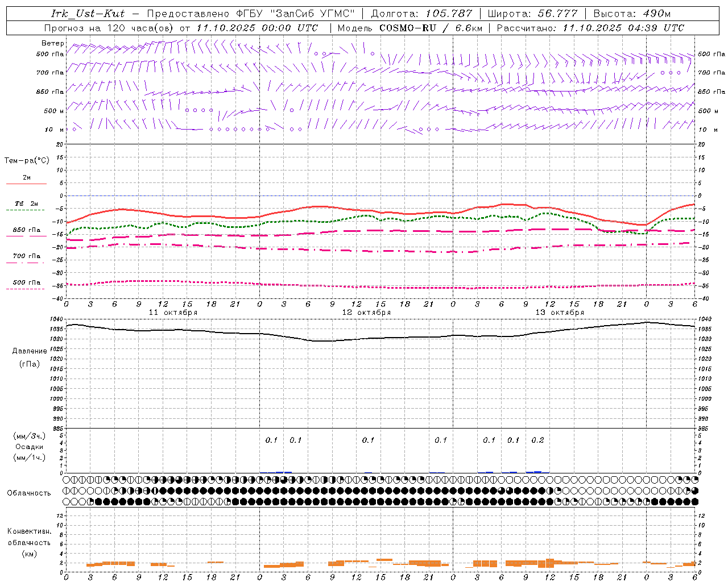Select the Долгота: 105.787 header value
728x582 pixels.
421,14
